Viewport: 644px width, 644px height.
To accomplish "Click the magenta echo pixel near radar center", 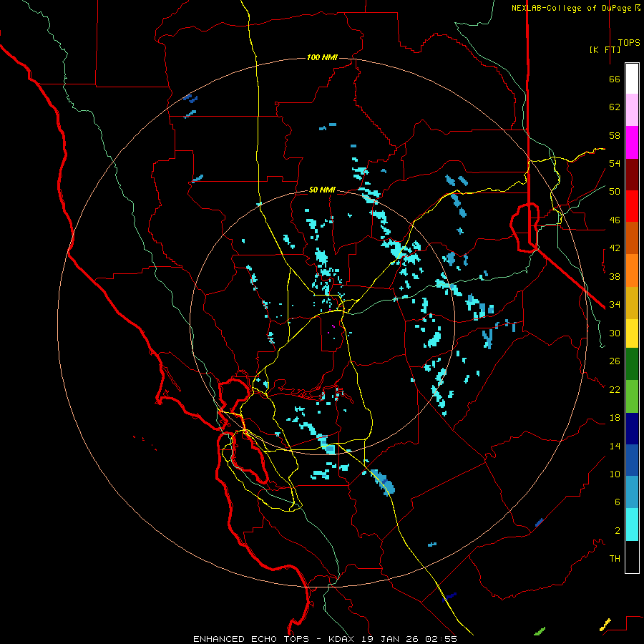I will coord(333,326).
